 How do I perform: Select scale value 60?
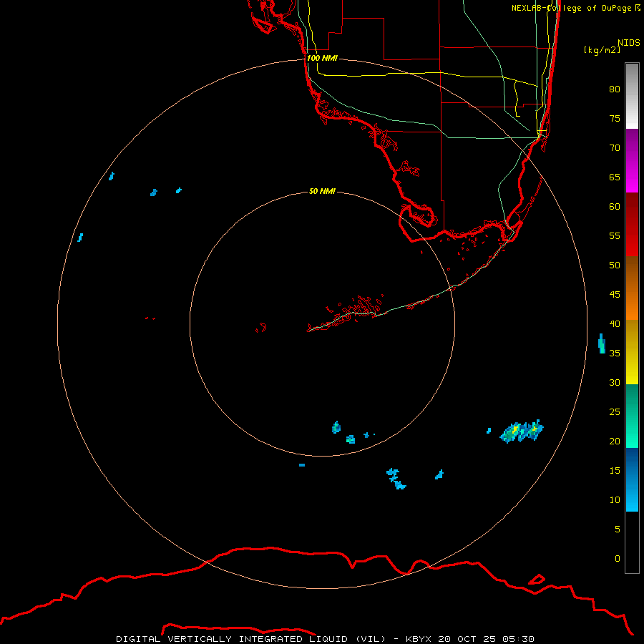[615, 207]
